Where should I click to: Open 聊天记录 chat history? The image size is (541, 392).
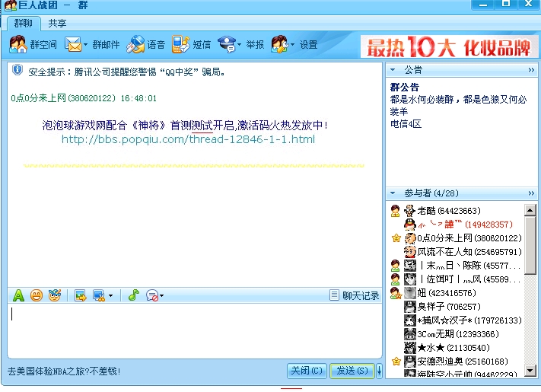355,295
